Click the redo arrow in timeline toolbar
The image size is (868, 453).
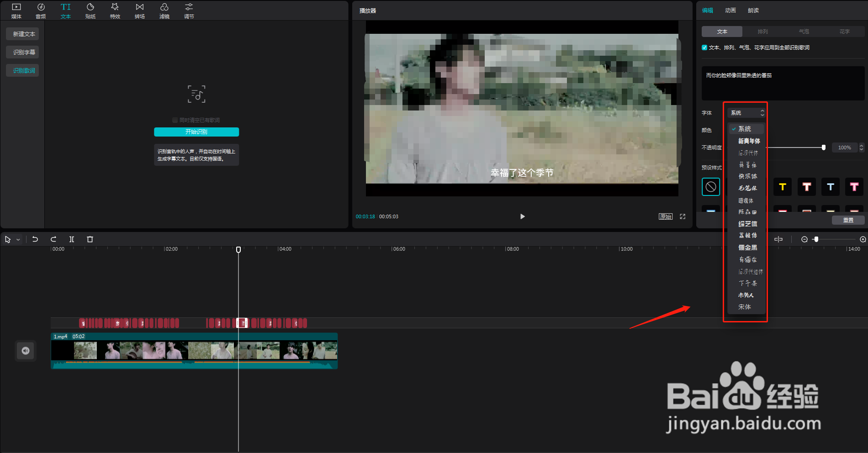(x=53, y=239)
